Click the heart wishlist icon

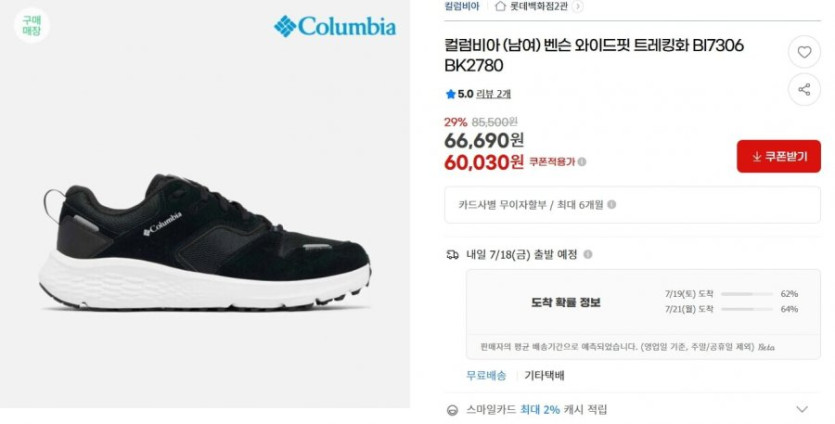pos(804,52)
